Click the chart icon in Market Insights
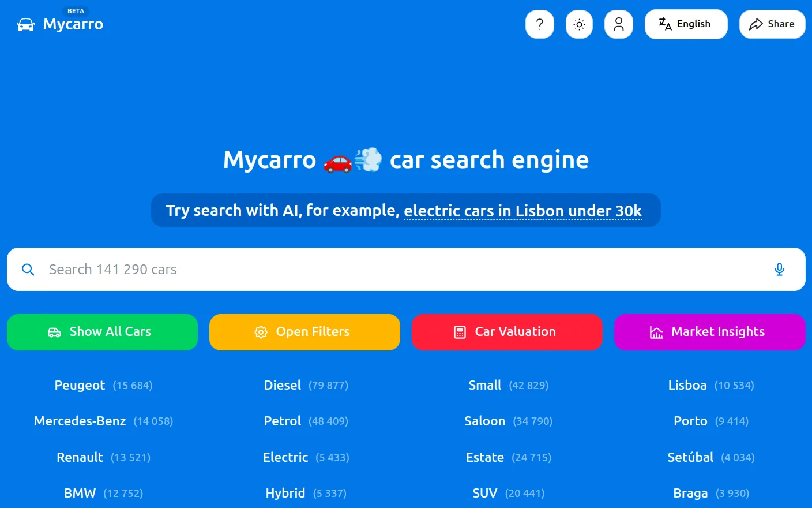This screenshot has height=508, width=812. click(x=656, y=333)
